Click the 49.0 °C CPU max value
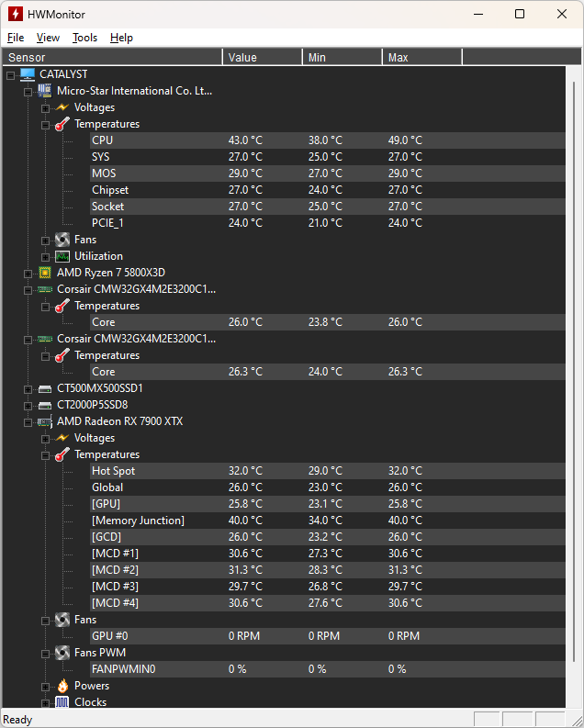The height and width of the screenshot is (728, 584). [405, 140]
